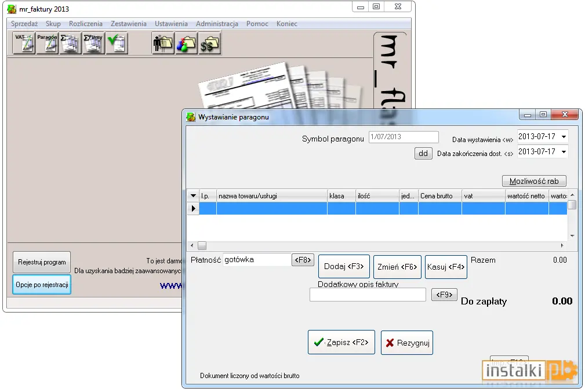Open the person with folder icon
Image resolution: width=585 pixels, height=392 pixels.
(163, 43)
